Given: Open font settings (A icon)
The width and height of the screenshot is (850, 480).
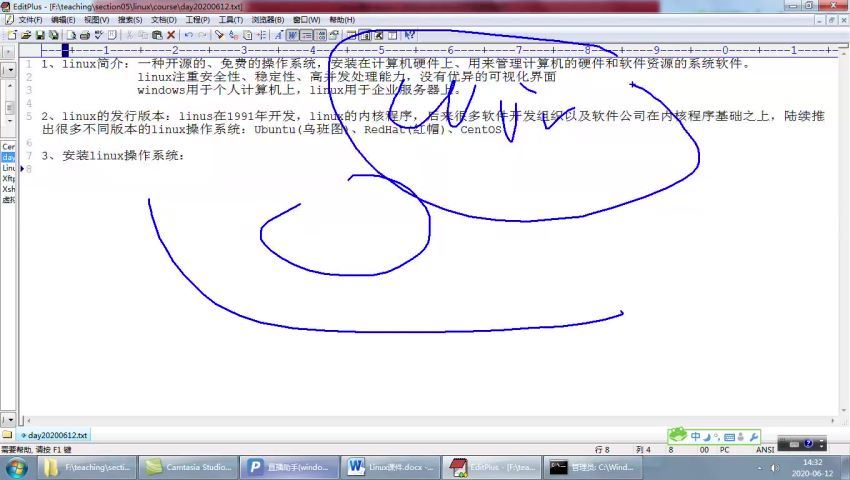Looking at the screenshot, I should 279,35.
